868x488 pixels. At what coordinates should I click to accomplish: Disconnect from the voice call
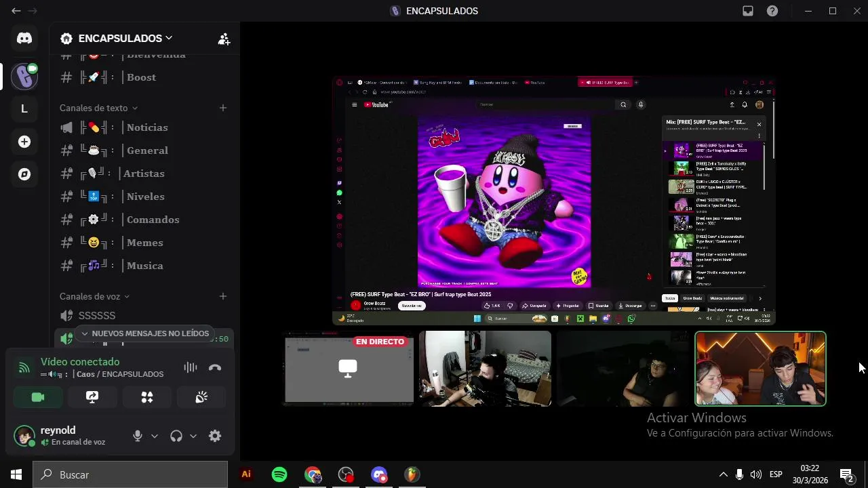[215, 367]
